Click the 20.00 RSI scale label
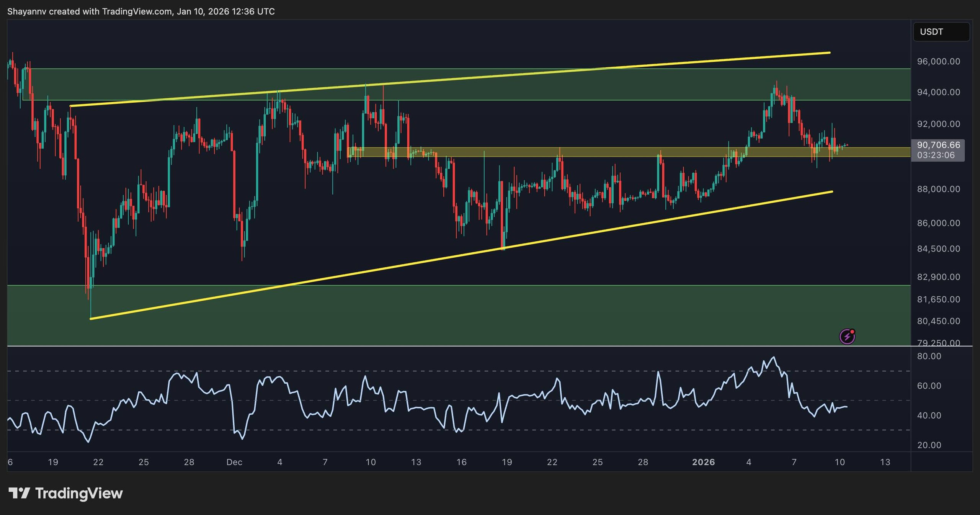 929,445
